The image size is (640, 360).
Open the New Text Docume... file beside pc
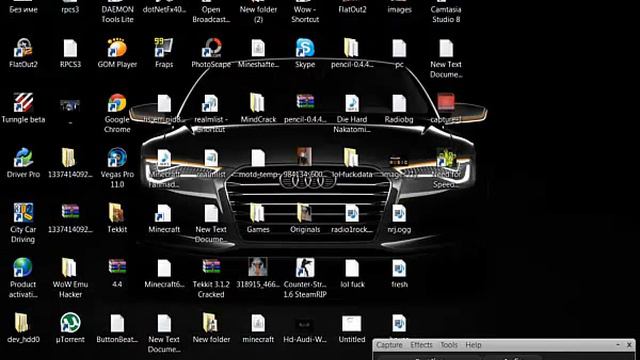446,48
